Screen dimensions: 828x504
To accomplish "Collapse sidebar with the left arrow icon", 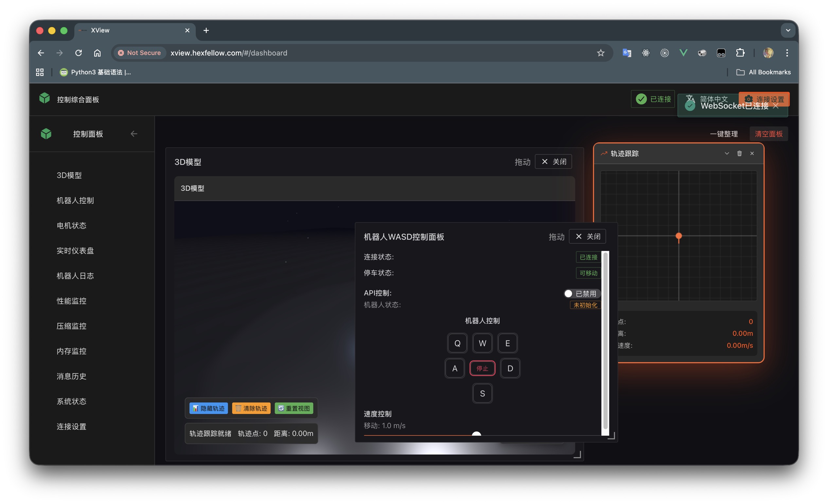I will [x=134, y=134].
